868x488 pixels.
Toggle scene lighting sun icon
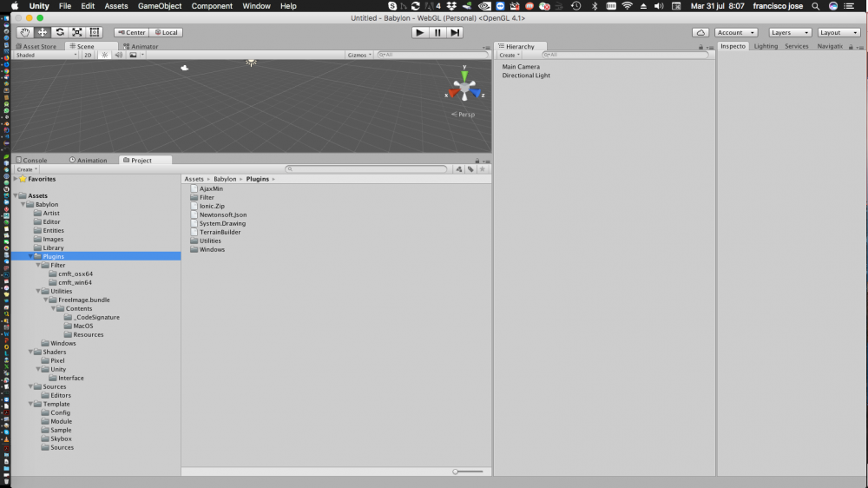(104, 55)
